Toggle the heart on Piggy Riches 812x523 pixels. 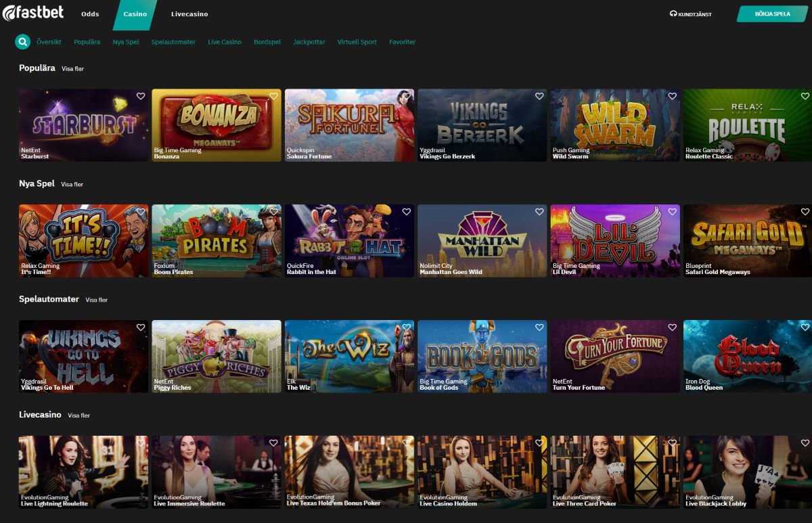click(273, 327)
